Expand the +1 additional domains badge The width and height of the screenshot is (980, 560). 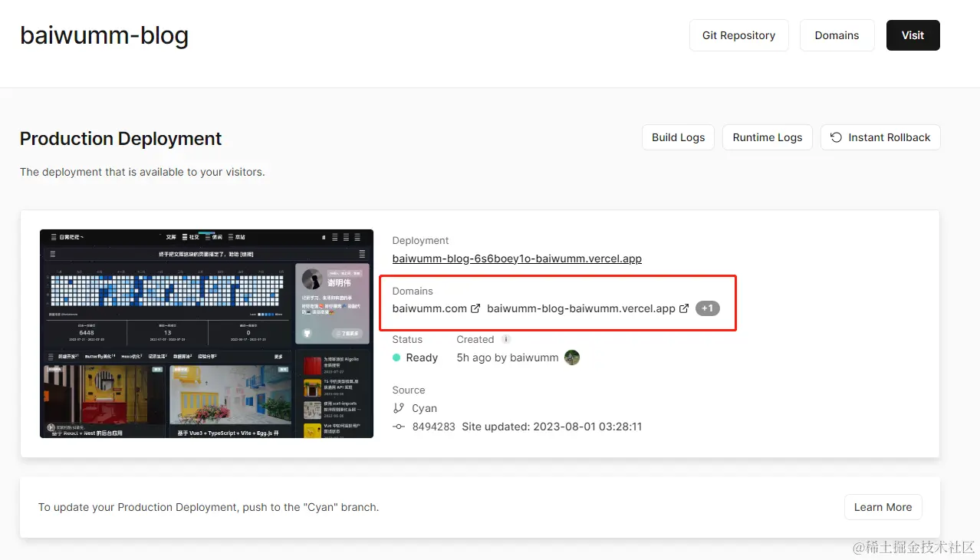(x=707, y=308)
